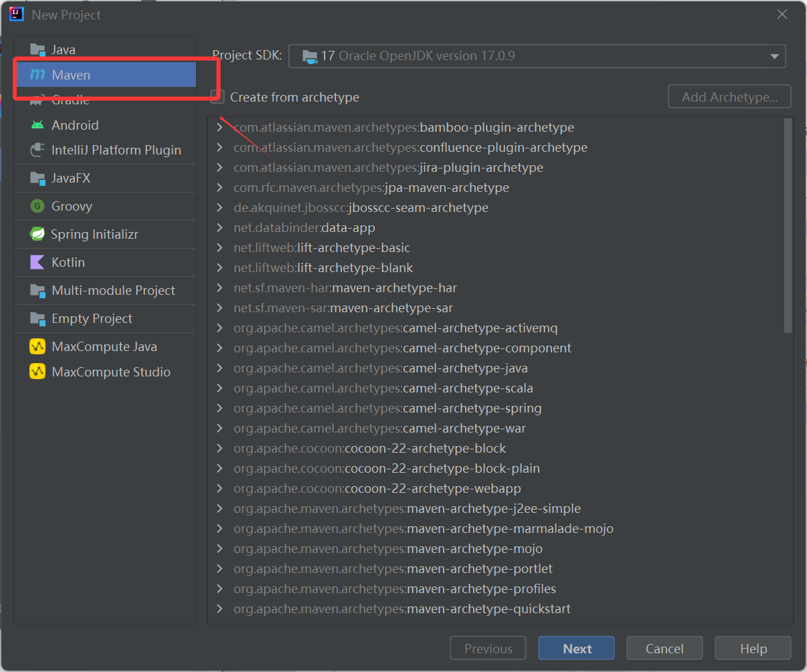Expand lift-archetype-blank entry

point(219,267)
